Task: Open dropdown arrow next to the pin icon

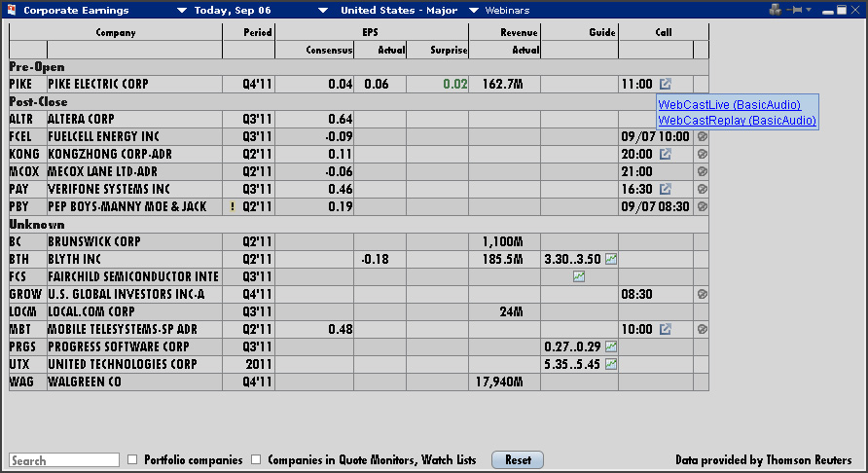Action: click(809, 10)
